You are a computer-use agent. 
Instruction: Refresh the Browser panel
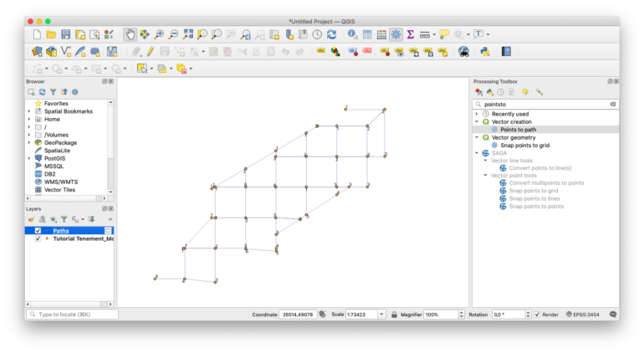click(x=42, y=92)
